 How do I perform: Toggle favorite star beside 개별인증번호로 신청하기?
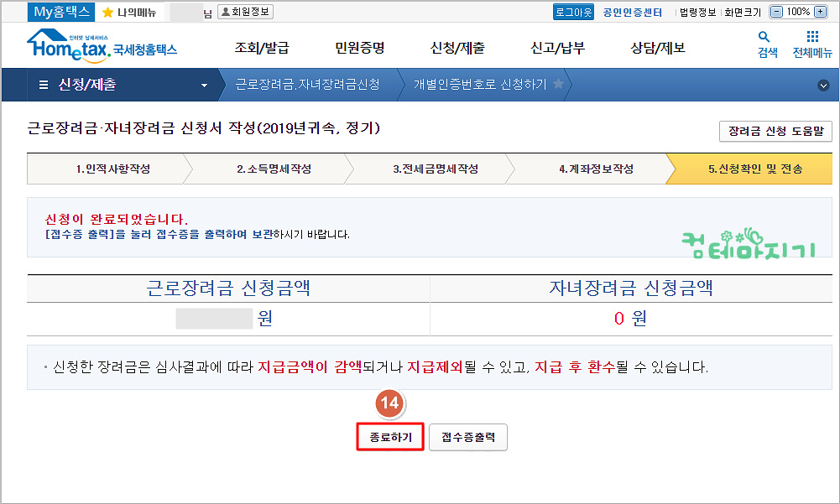point(558,84)
